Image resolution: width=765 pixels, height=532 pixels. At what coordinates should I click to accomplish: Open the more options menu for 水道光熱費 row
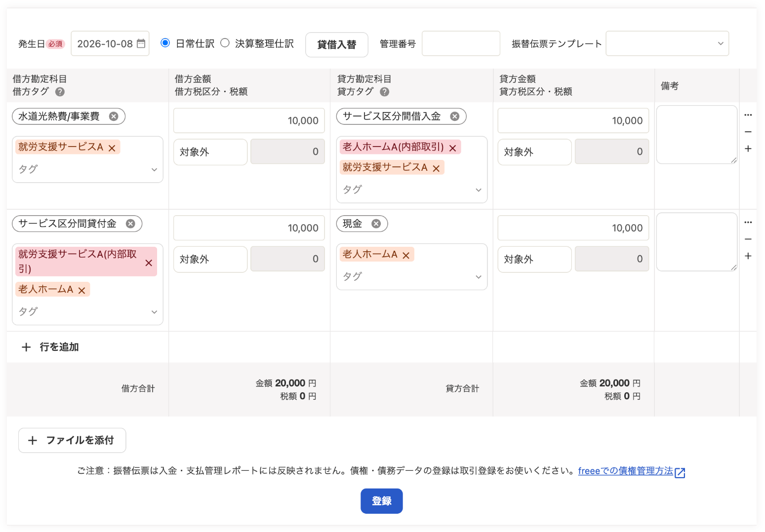[748, 115]
